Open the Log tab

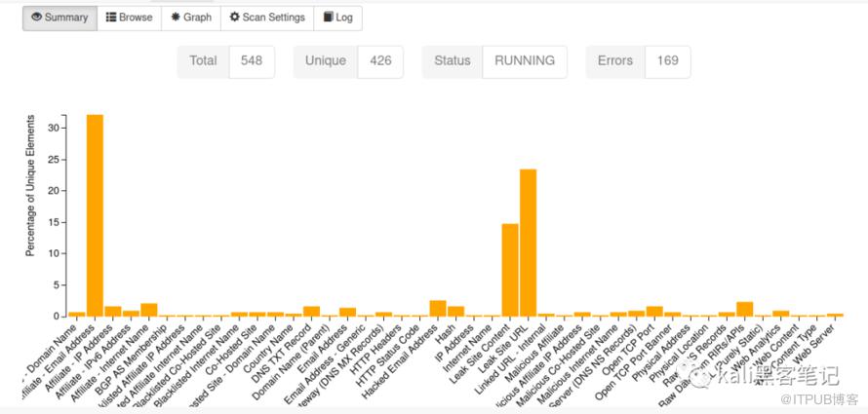pyautogui.click(x=337, y=18)
